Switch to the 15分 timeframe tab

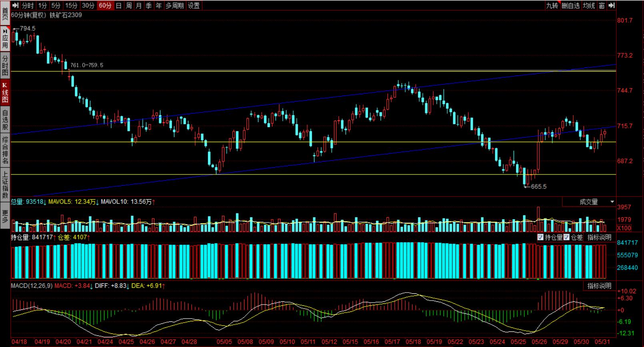[71, 6]
